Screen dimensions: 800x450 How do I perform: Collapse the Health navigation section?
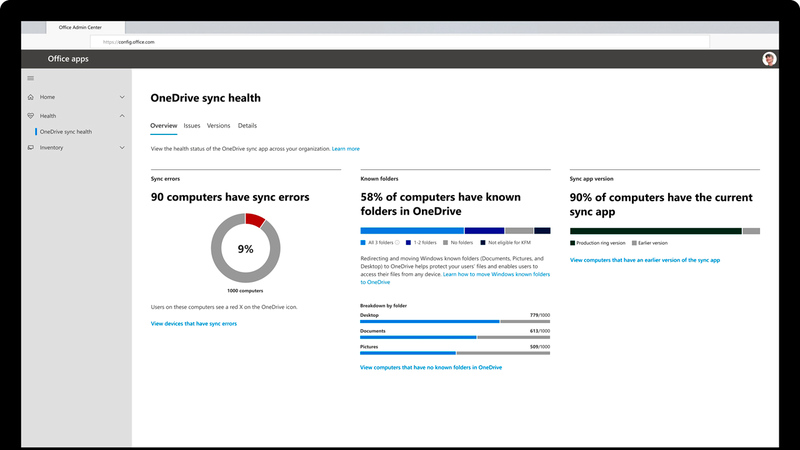[x=122, y=116]
